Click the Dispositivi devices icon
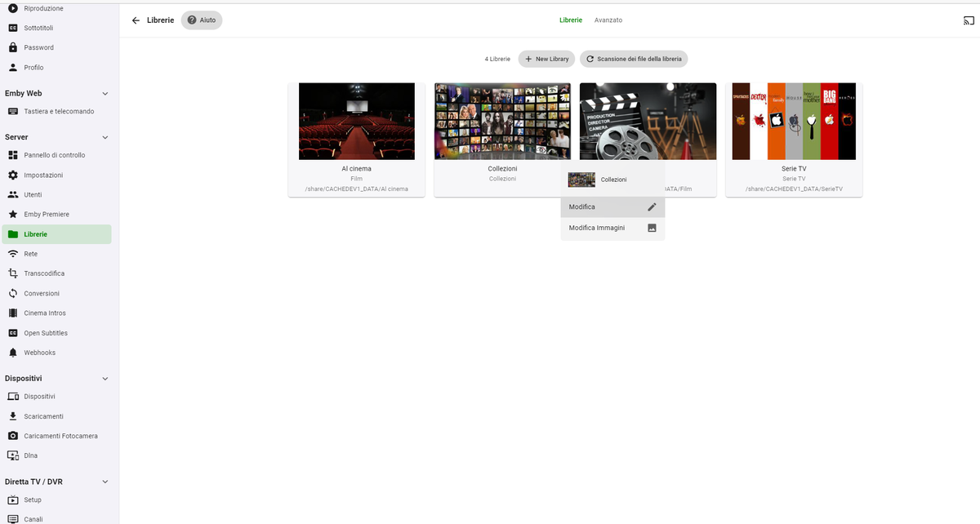The image size is (980, 524). [x=13, y=396]
